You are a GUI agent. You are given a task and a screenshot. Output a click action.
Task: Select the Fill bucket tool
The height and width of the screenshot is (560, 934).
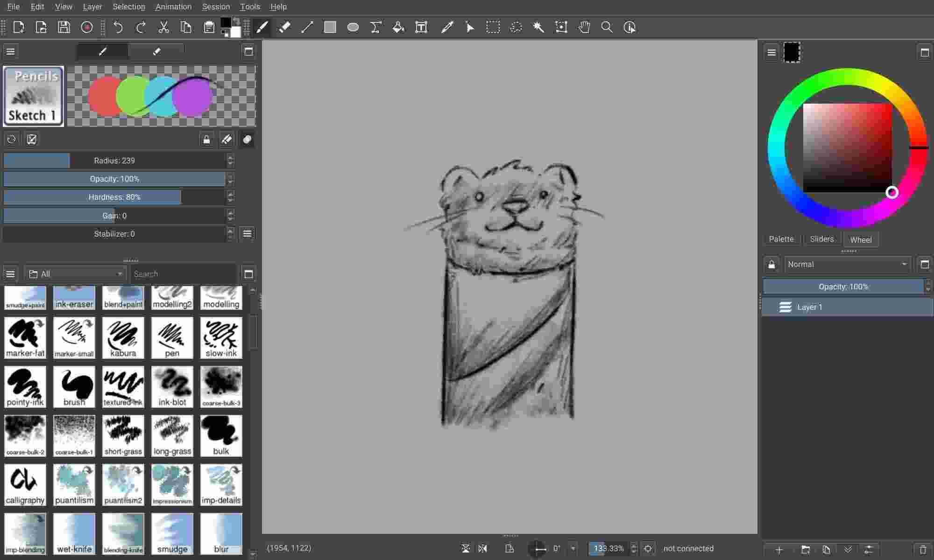[x=398, y=28]
